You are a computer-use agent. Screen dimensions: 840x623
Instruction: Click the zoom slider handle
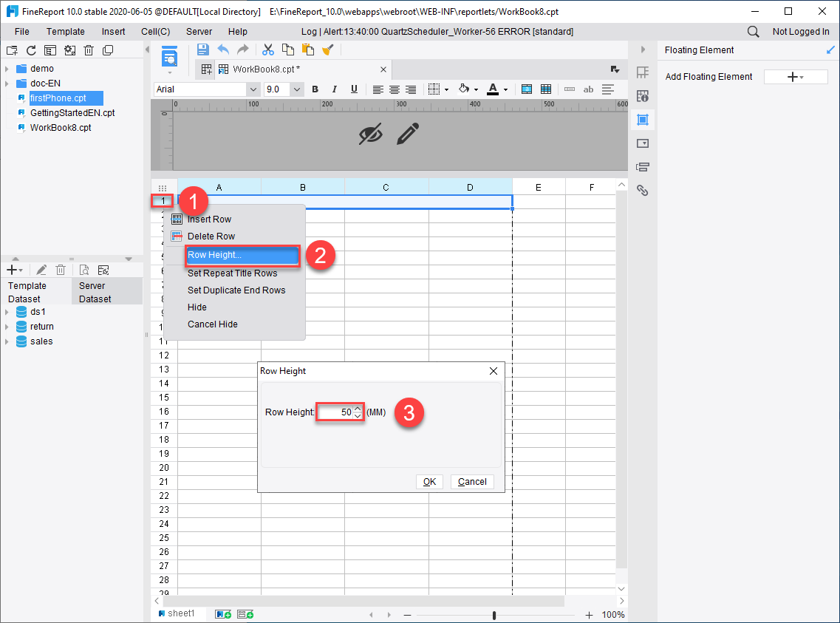click(494, 615)
